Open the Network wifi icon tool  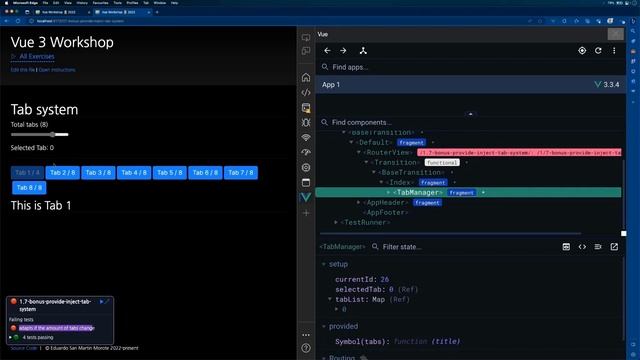click(x=306, y=137)
